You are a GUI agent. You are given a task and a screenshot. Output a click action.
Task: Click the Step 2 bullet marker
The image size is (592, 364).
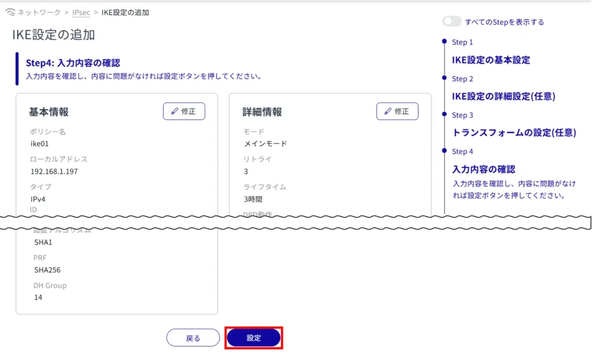coord(444,78)
